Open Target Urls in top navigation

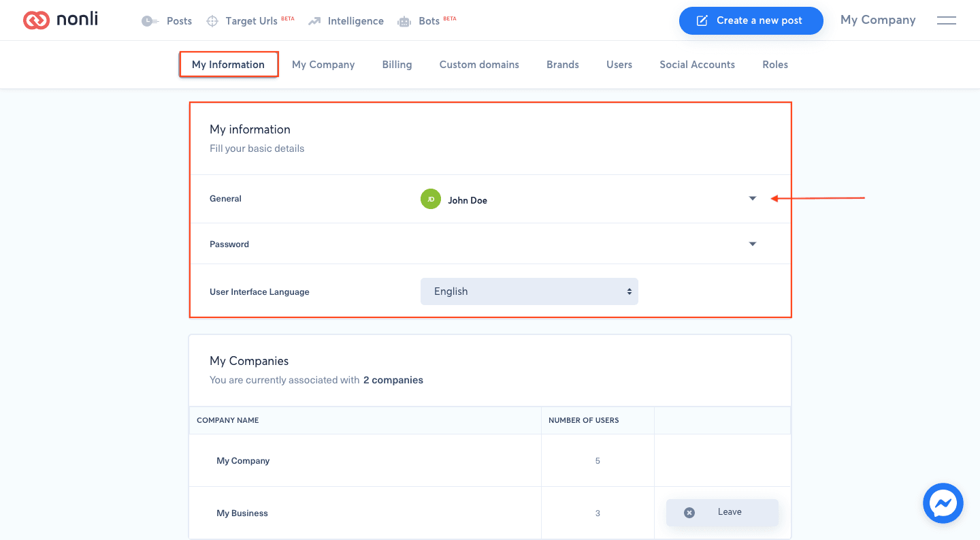pyautogui.click(x=251, y=21)
